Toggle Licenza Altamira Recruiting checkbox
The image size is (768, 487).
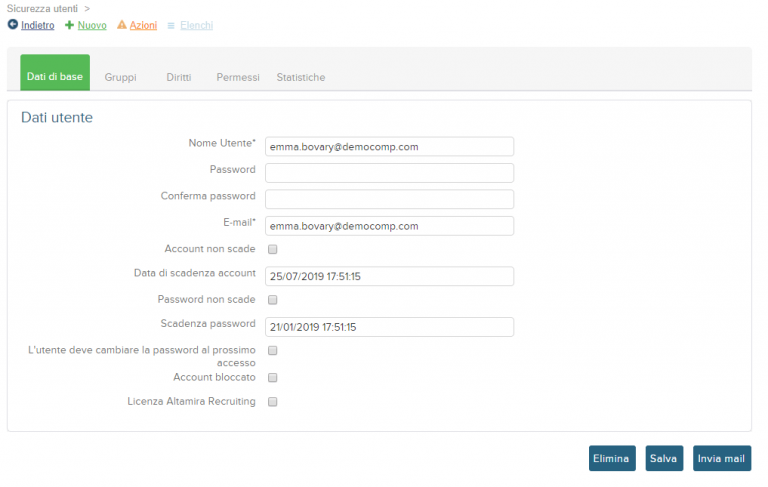point(273,402)
